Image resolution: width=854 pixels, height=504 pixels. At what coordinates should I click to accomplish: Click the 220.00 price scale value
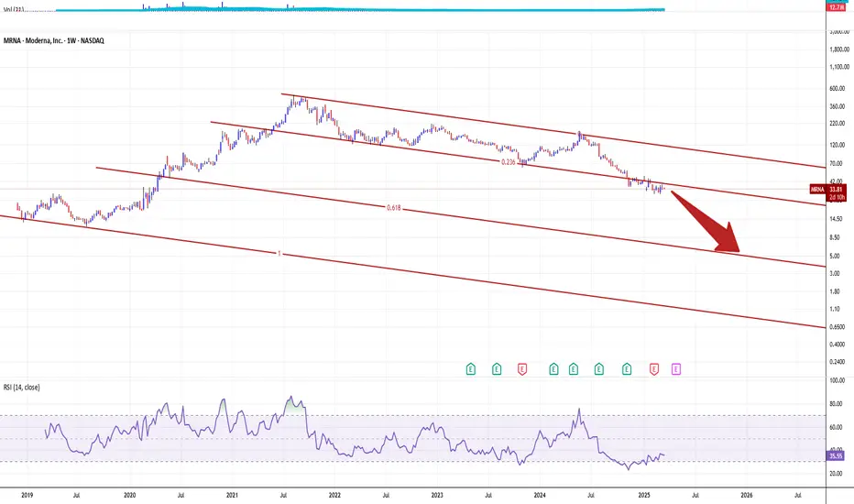click(x=838, y=124)
